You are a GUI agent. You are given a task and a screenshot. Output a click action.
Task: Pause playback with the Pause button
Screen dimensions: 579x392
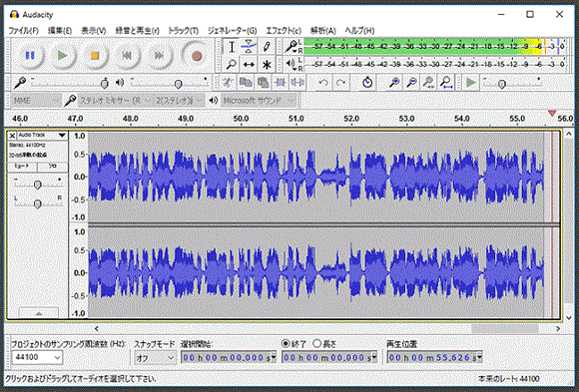coord(30,56)
